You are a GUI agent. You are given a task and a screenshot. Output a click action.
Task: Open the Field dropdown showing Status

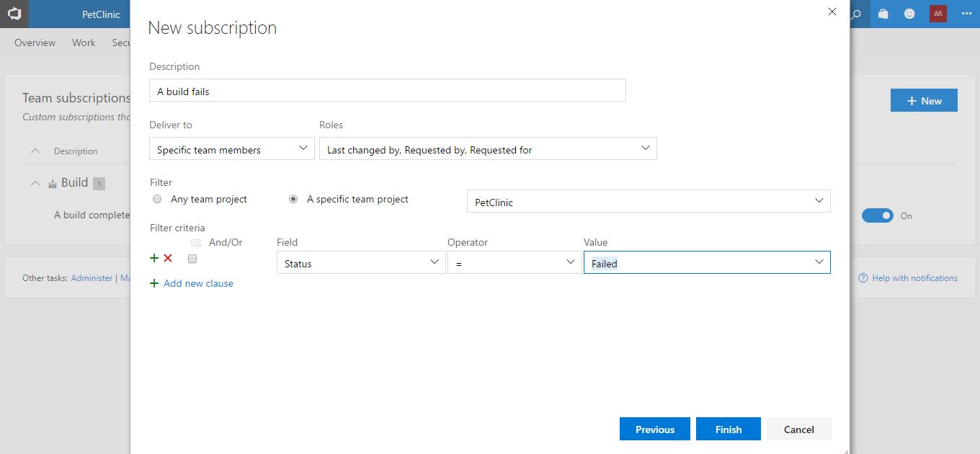point(361,262)
